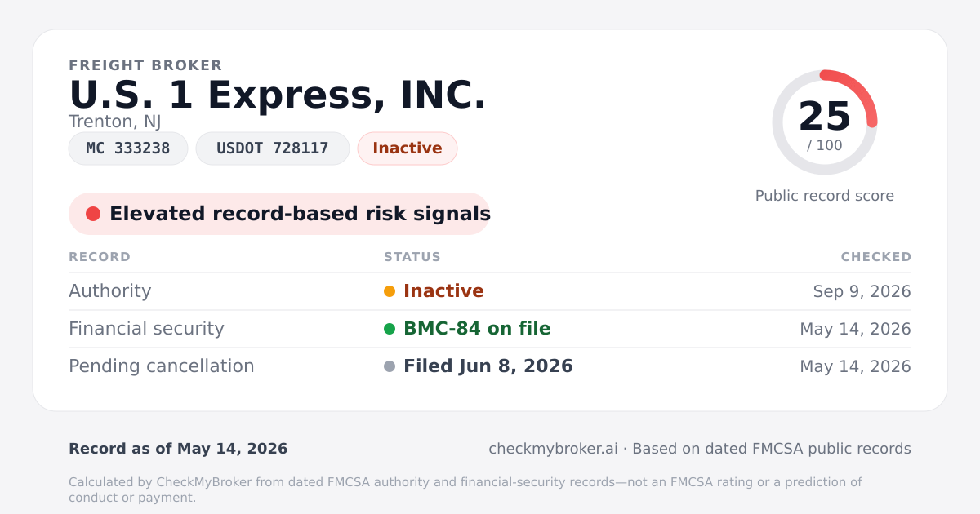
Task: Click the green Financial security status dot
Action: (390, 329)
